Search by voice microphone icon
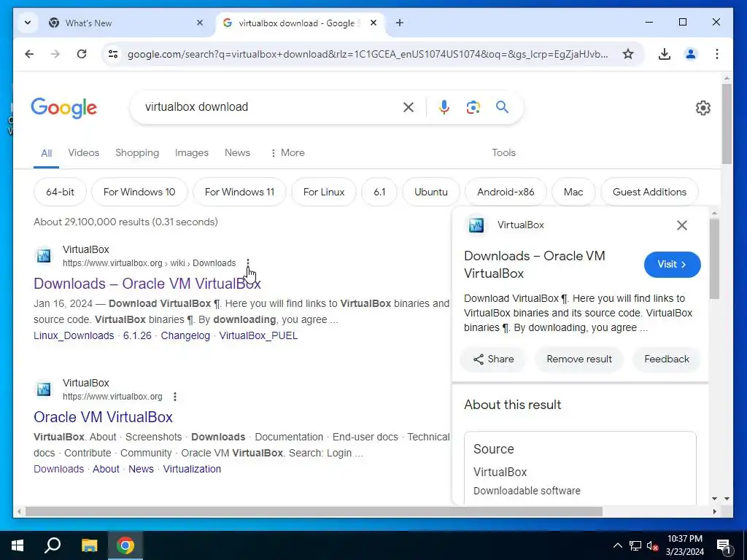The image size is (747, 560). pos(444,107)
